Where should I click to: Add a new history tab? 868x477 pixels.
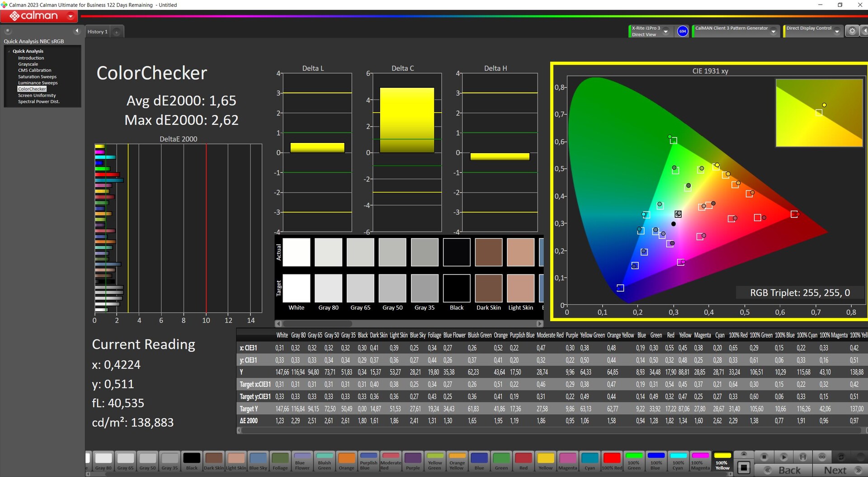click(x=117, y=32)
